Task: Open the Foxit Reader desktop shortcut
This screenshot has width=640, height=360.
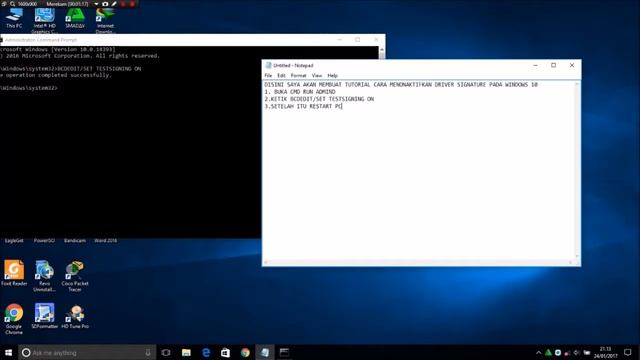Action: coord(14,273)
